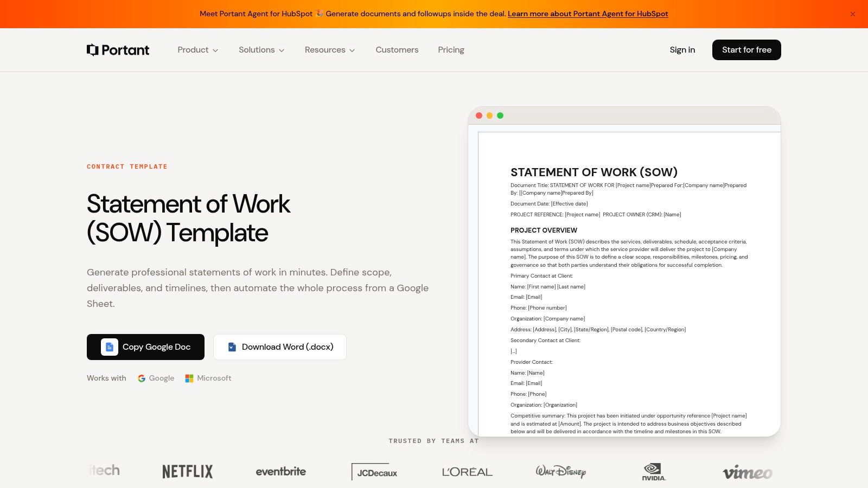Click the NVIDIA logo
Image resolution: width=868 pixels, height=488 pixels.
click(x=654, y=472)
